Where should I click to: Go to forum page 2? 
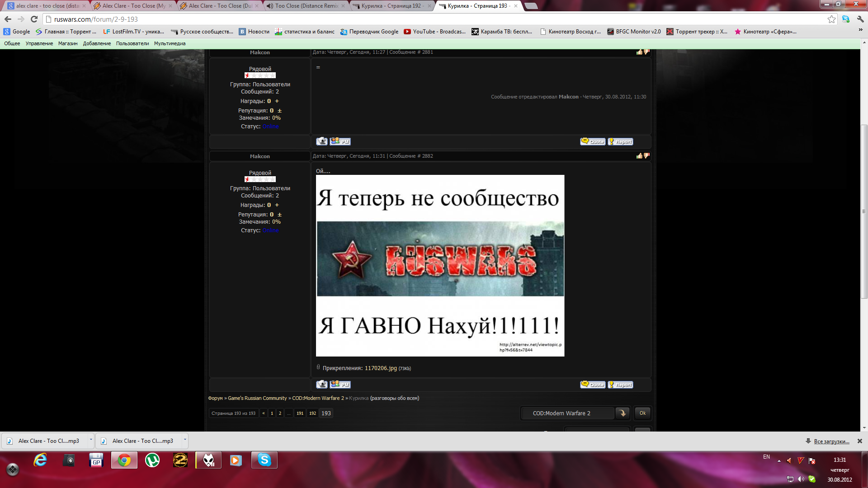point(280,413)
